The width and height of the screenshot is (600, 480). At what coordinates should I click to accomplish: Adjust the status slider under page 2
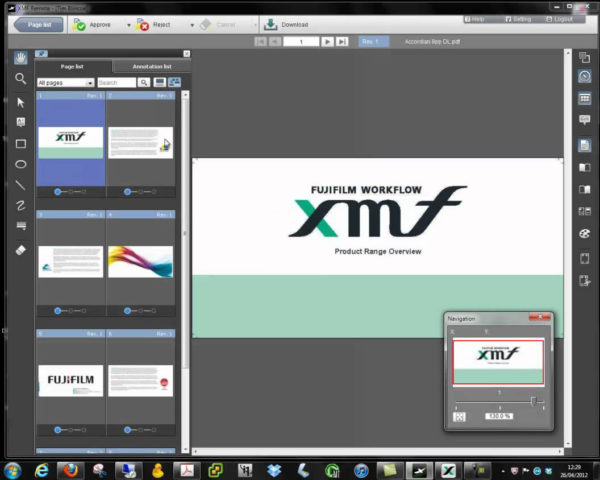point(140,191)
